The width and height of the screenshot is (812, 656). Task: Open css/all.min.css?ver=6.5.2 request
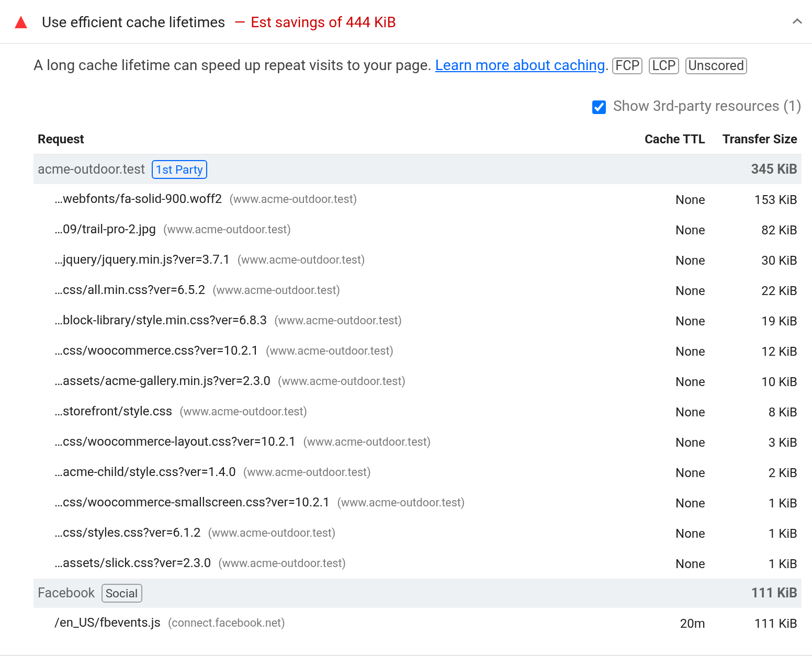click(x=130, y=290)
